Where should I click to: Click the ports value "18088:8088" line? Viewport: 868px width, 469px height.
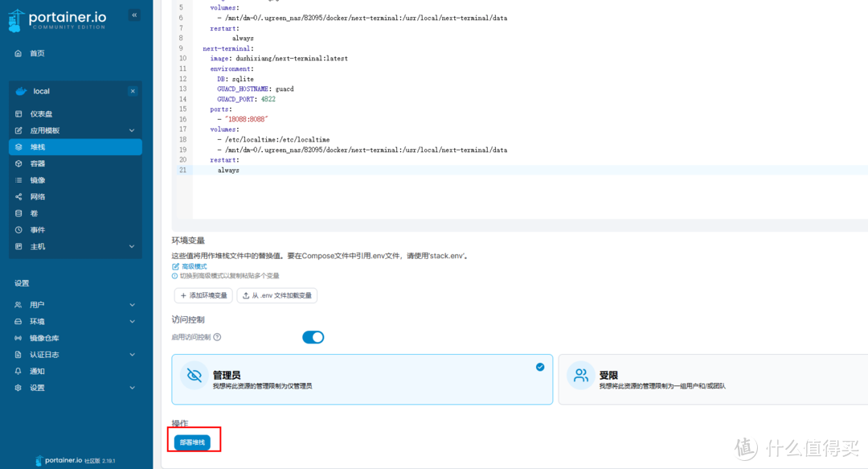pos(243,119)
